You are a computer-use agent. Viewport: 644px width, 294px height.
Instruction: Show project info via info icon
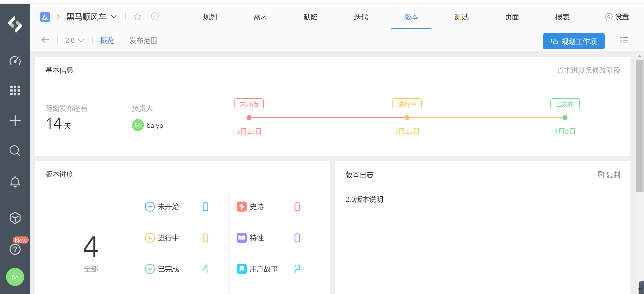(155, 17)
